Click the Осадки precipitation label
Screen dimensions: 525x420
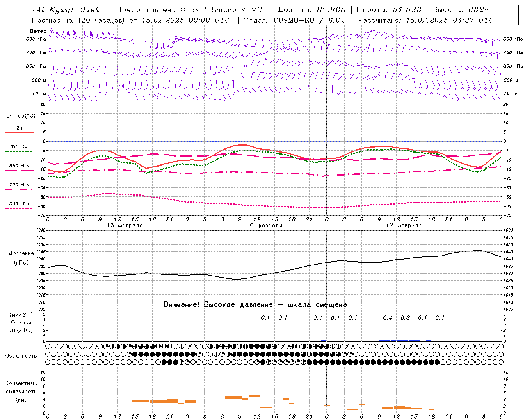pyautogui.click(x=21, y=322)
